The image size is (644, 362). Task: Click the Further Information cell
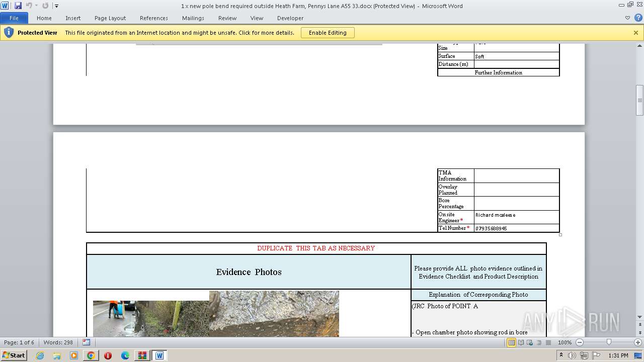499,72
